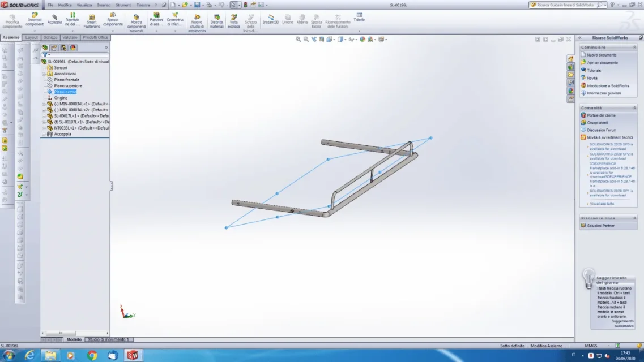Open Google Chrome from the taskbar
Screen dimensions: 644x362
point(92,355)
